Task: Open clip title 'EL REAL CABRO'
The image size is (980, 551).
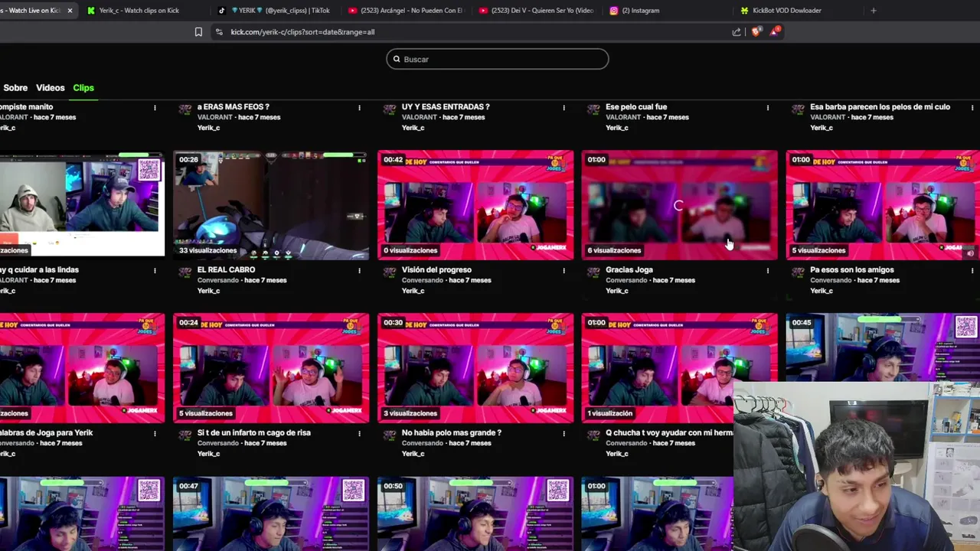Action: click(226, 270)
